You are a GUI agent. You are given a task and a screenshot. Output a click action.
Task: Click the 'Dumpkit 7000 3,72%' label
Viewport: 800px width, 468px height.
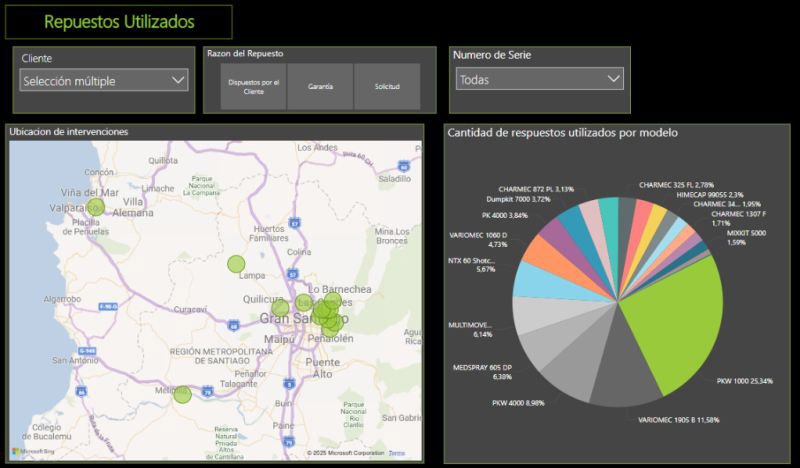(518, 199)
